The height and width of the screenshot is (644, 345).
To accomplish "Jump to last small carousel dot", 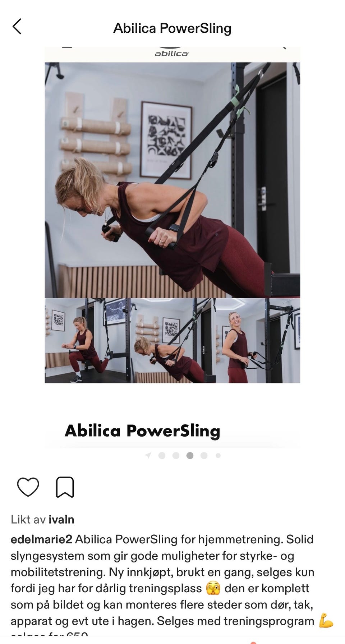I will click(218, 456).
